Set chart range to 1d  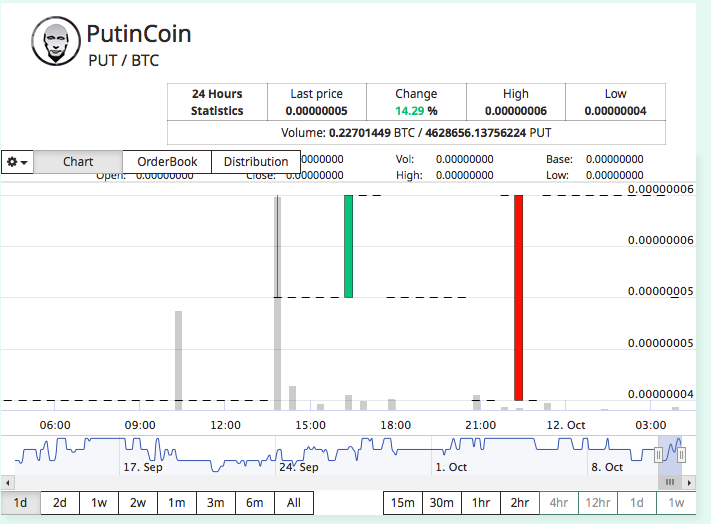20,503
